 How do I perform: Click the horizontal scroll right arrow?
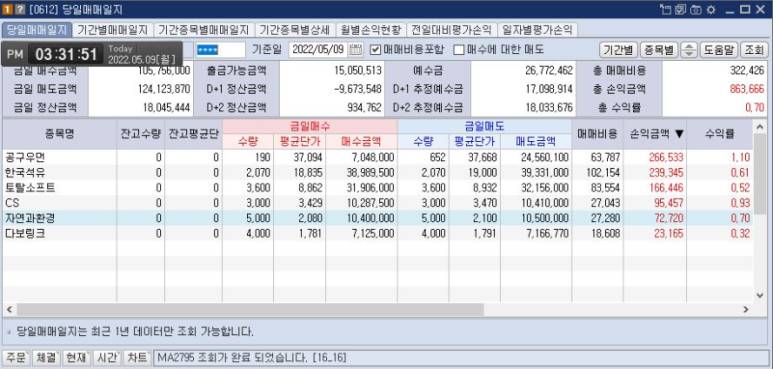[x=746, y=309]
